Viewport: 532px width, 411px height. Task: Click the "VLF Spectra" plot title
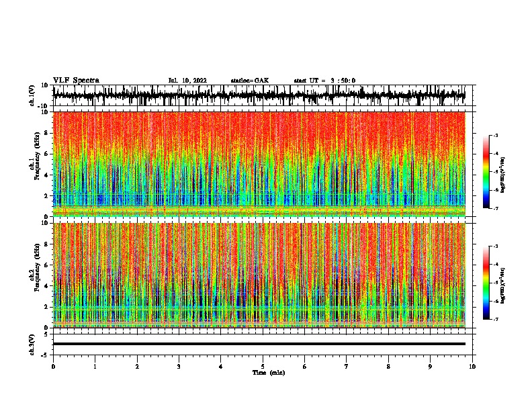tap(76, 81)
